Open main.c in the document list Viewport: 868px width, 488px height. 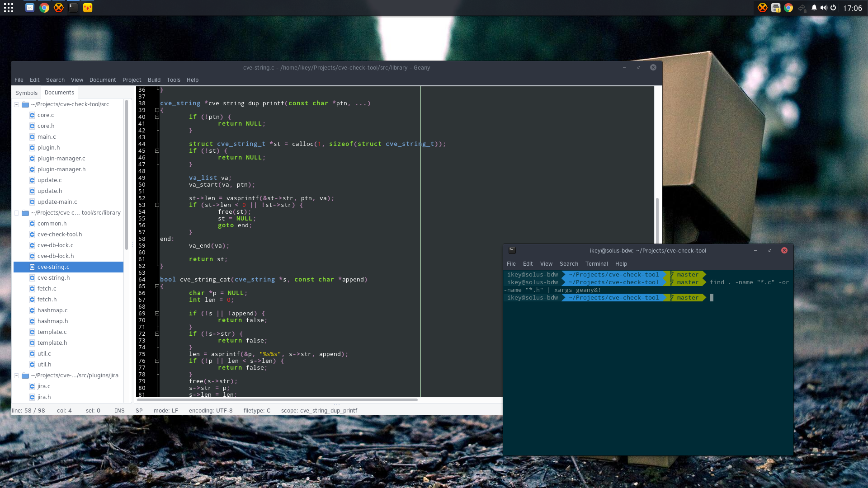click(47, 137)
